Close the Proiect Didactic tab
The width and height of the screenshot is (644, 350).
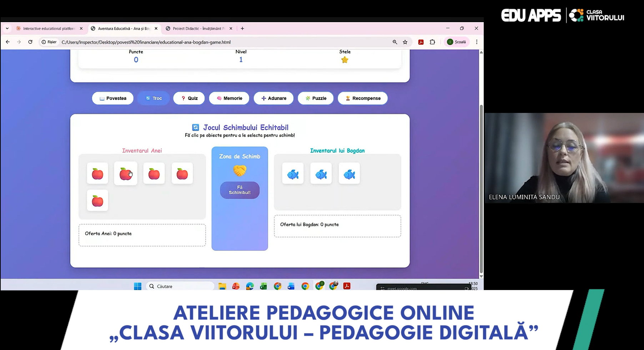click(x=231, y=29)
